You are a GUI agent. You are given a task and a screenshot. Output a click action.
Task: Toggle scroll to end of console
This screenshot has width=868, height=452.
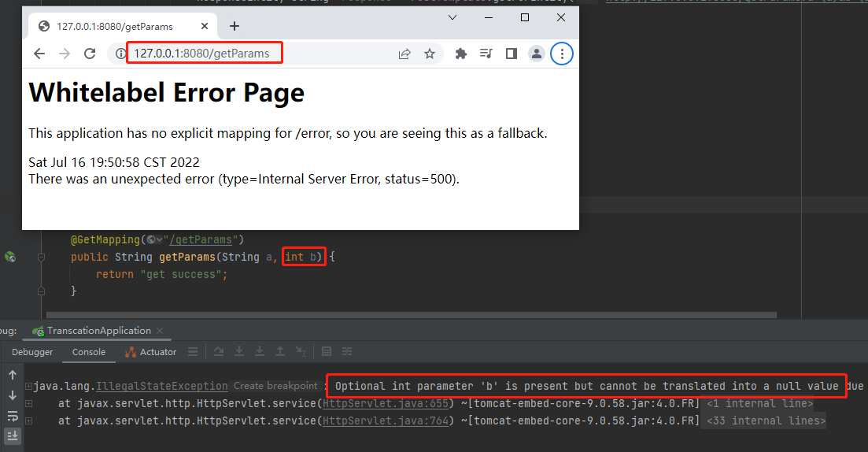[x=13, y=435]
